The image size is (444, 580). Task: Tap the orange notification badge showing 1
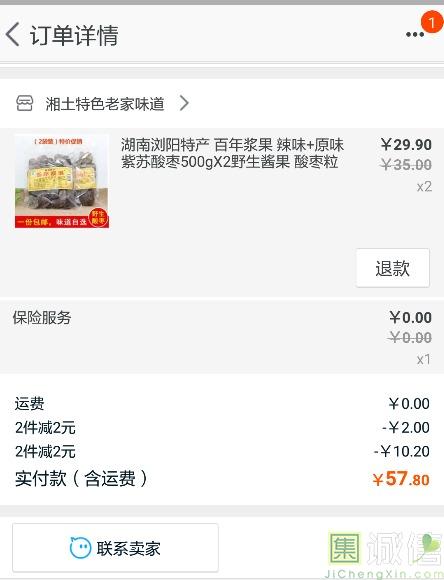coord(431,23)
